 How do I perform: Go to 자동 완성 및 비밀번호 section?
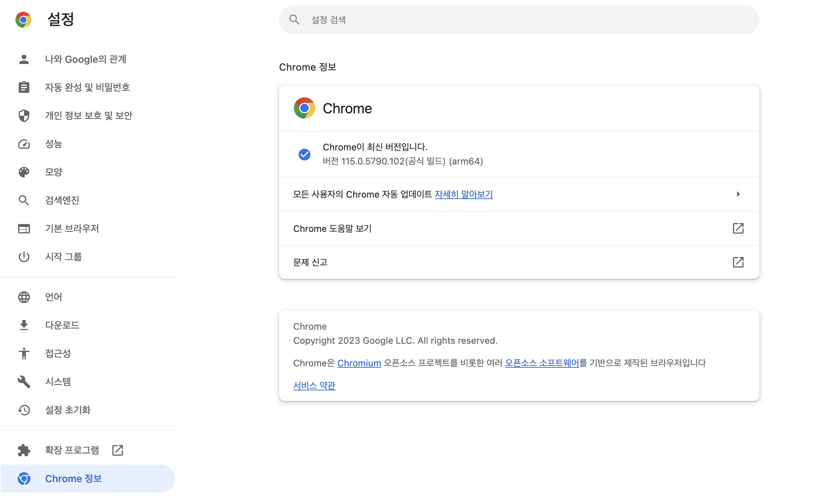(88, 87)
